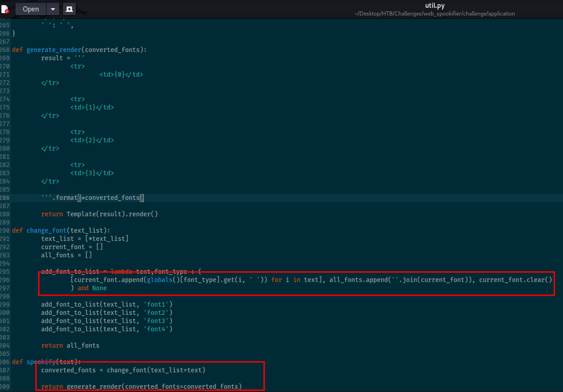The height and width of the screenshot is (392, 563).
Task: Click line number 290 in the gutter
Action: pos(5,230)
